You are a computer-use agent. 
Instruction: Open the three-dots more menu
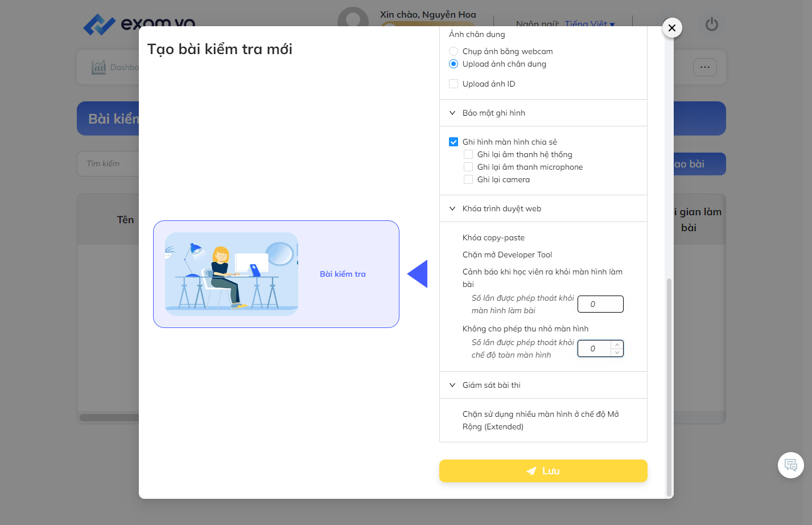[705, 67]
